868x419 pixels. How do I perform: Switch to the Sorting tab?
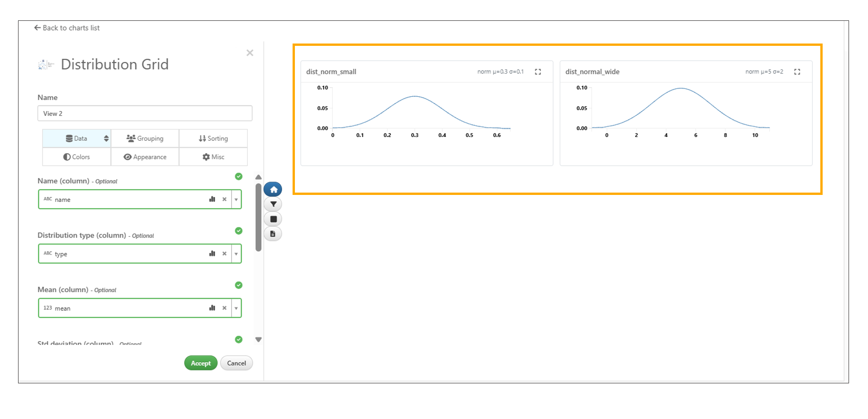click(213, 138)
